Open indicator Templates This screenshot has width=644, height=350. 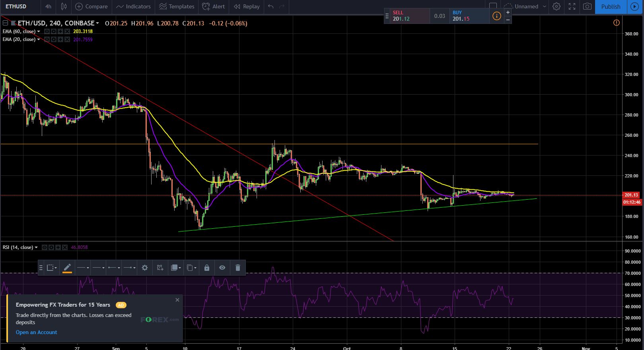click(177, 6)
